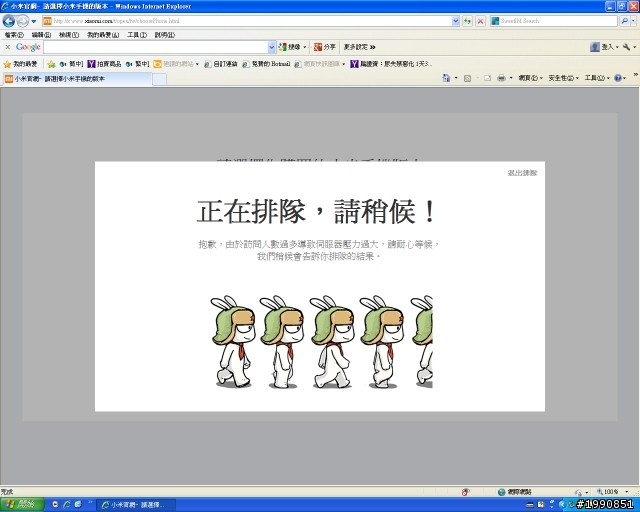Open the 拍賣商品 Yahoo favorites link

(104, 64)
